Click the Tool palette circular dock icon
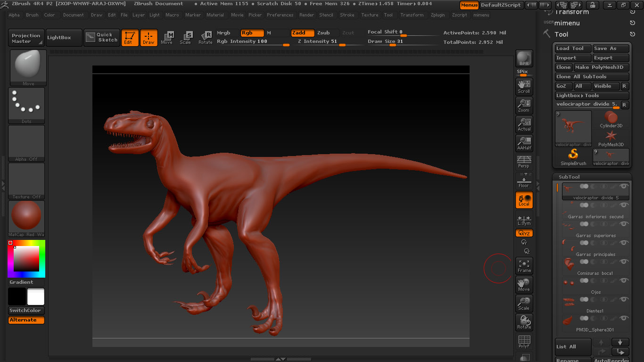644x362 pixels. tap(632, 34)
